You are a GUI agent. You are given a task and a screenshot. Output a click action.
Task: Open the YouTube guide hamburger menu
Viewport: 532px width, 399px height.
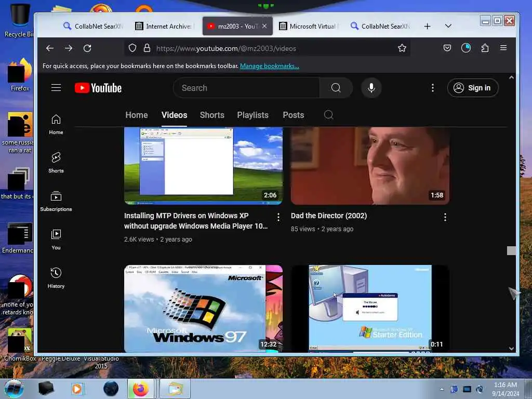pos(56,88)
